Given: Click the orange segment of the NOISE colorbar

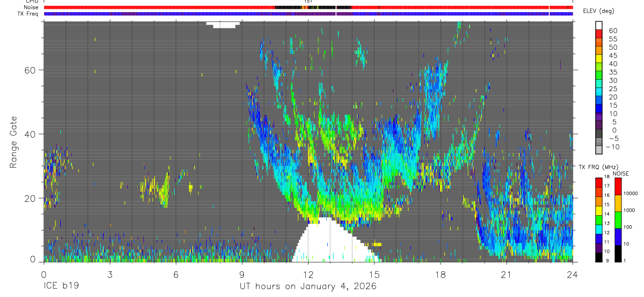Looking at the screenshot, I should pos(618,203).
